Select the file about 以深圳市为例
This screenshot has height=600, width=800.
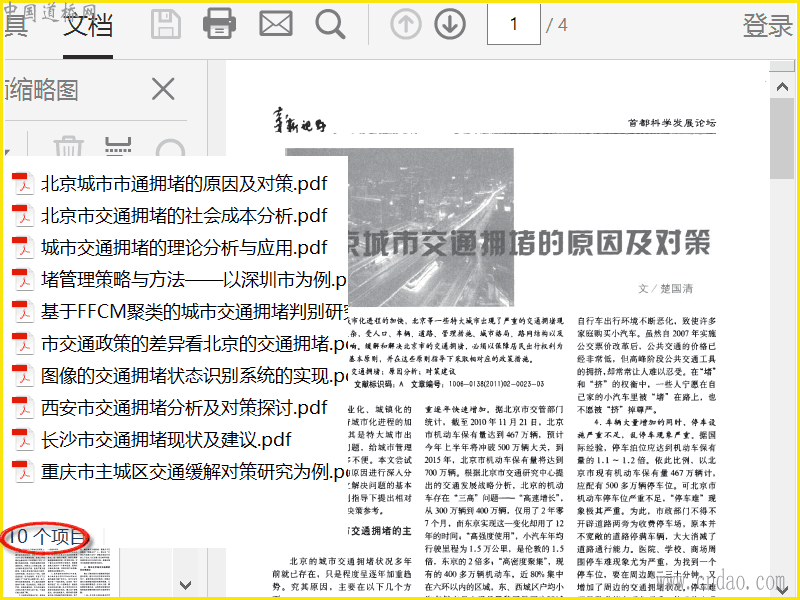click(x=194, y=280)
